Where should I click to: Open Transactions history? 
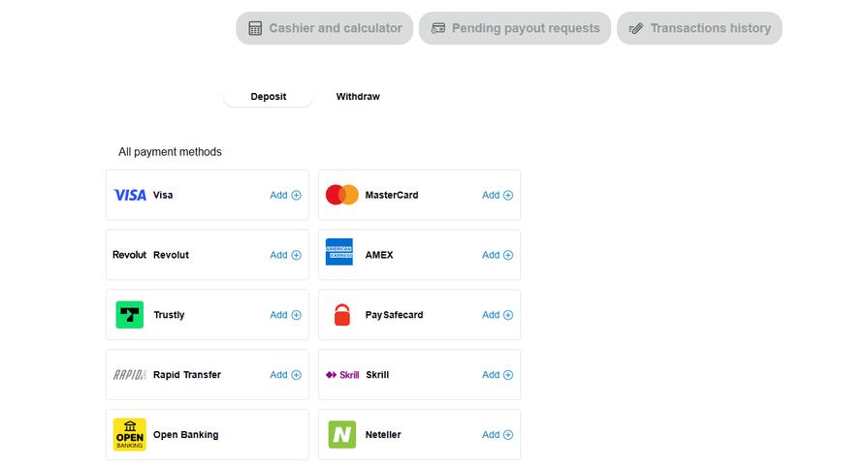coord(699,28)
